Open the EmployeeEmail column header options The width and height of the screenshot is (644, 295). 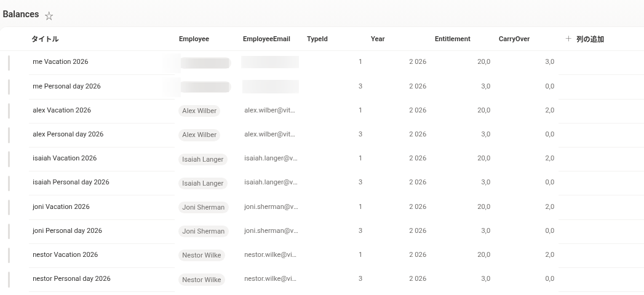click(266, 39)
